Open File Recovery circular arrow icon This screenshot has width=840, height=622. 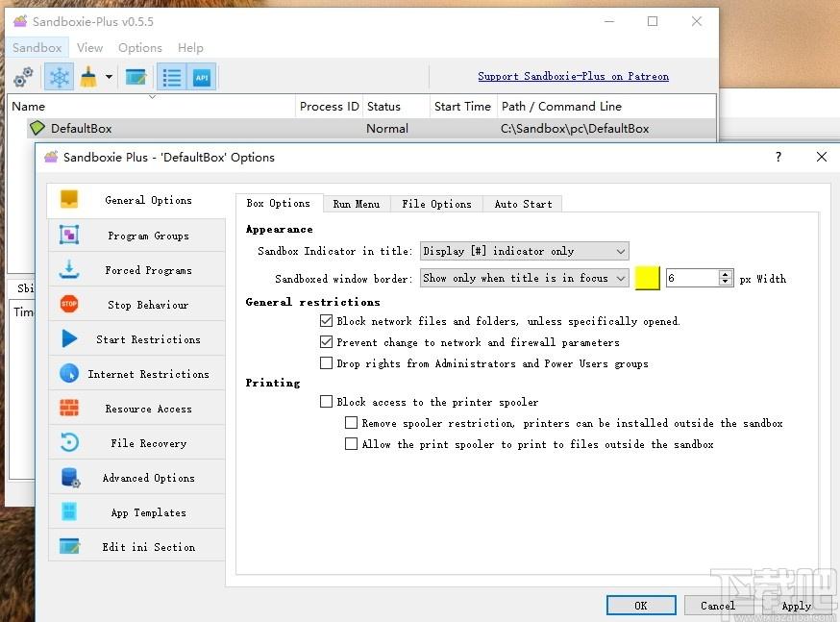click(69, 442)
